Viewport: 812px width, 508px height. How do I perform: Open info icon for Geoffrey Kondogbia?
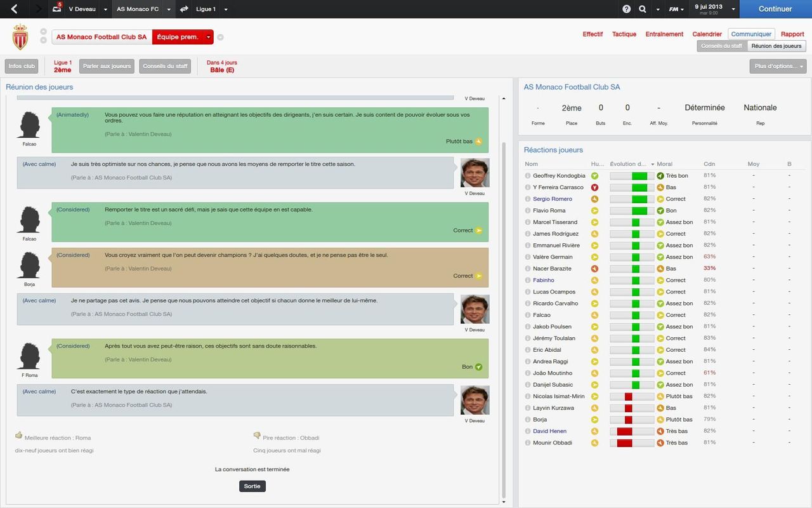[x=527, y=176]
